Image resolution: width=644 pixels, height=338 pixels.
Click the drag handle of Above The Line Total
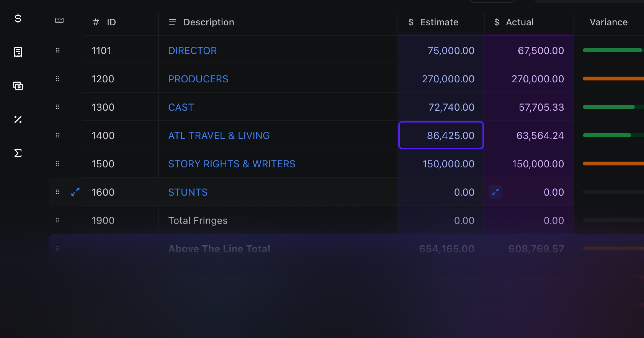58,248
